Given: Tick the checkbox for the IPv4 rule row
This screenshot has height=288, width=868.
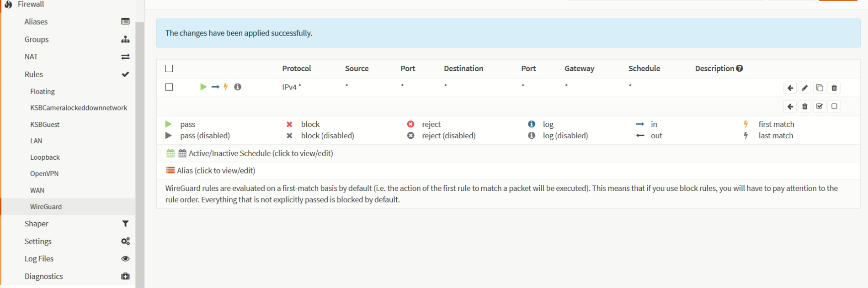Looking at the screenshot, I should click(169, 87).
